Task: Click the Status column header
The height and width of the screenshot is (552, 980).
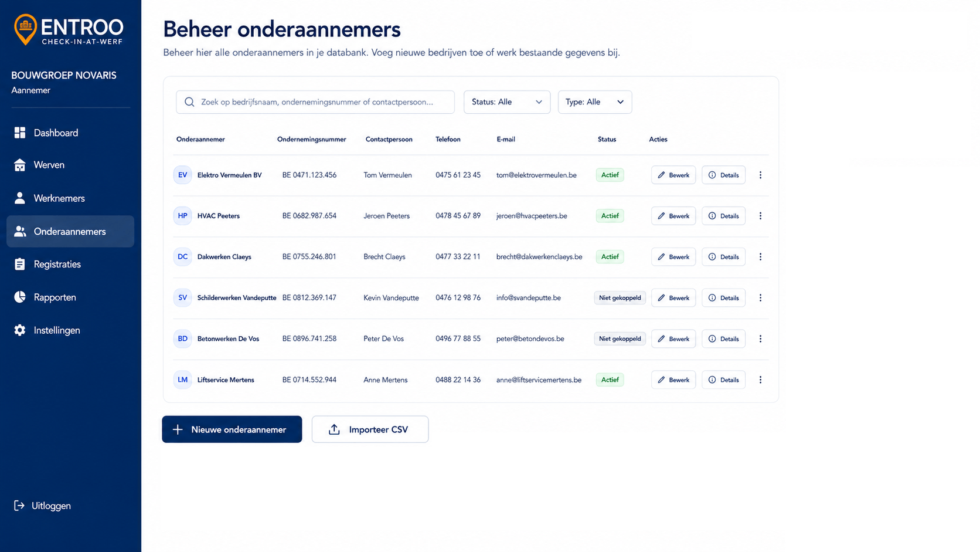Action: point(607,140)
